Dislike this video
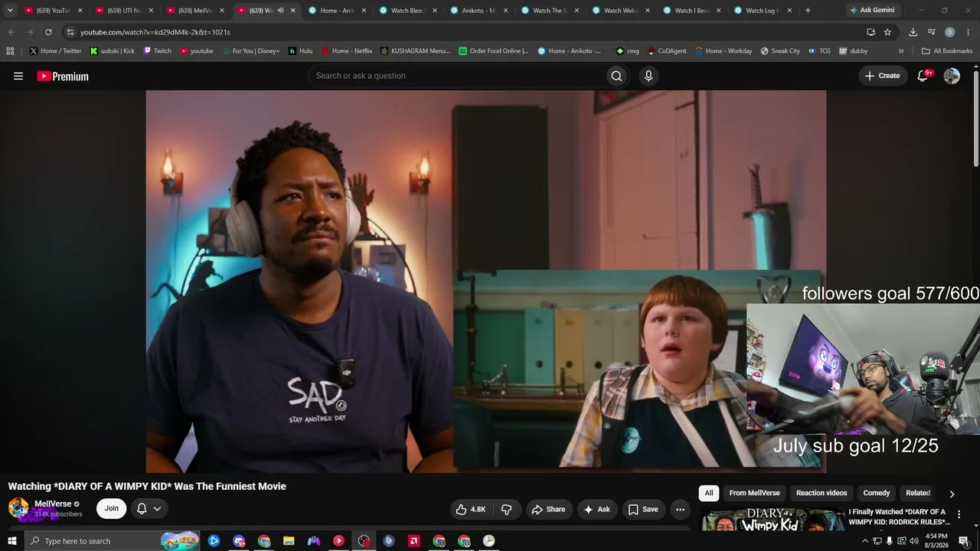980x551 pixels. (506, 509)
